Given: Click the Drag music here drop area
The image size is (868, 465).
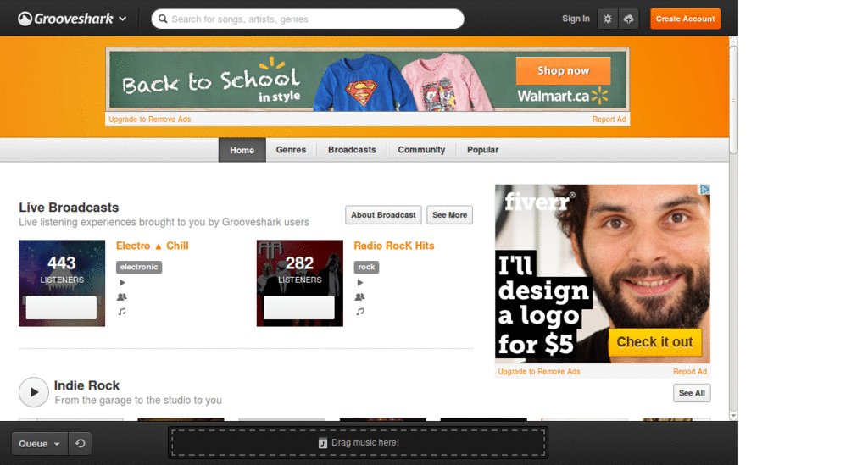Looking at the screenshot, I should point(359,442).
